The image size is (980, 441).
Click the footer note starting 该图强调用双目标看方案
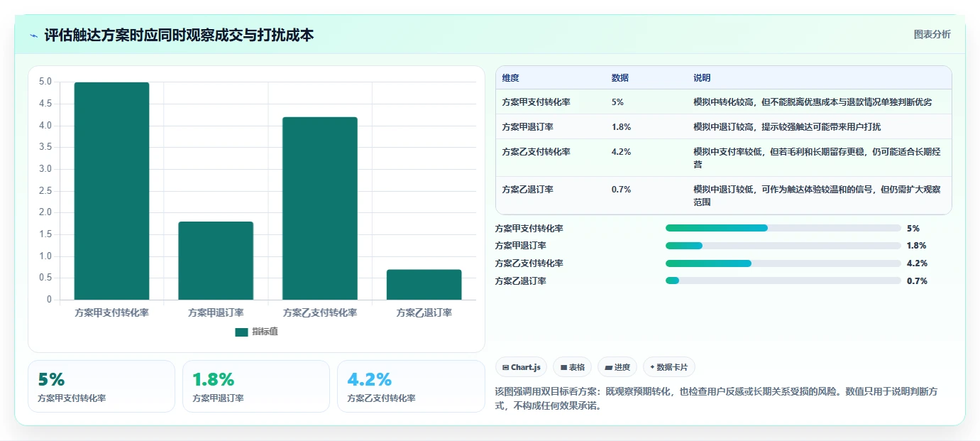(717, 399)
